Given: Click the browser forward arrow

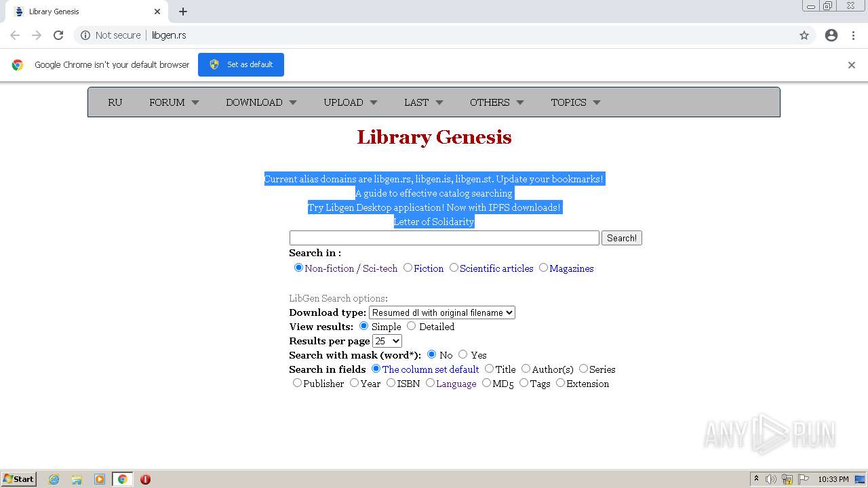Looking at the screenshot, I should click(37, 35).
